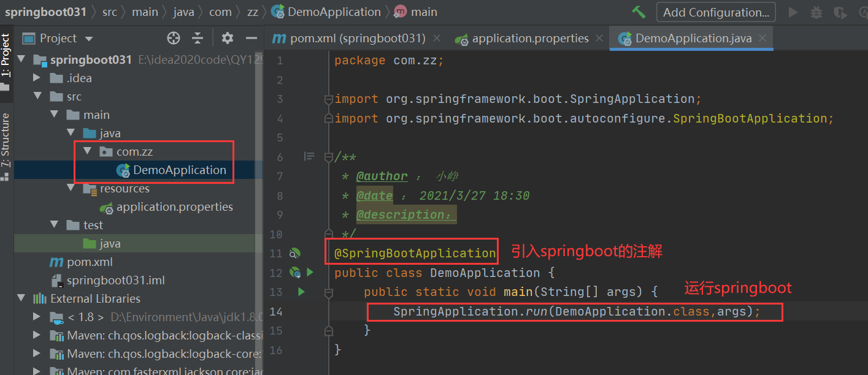Open the Add Configuration dropdown
Viewport: 868px width, 375px height.
(x=716, y=12)
